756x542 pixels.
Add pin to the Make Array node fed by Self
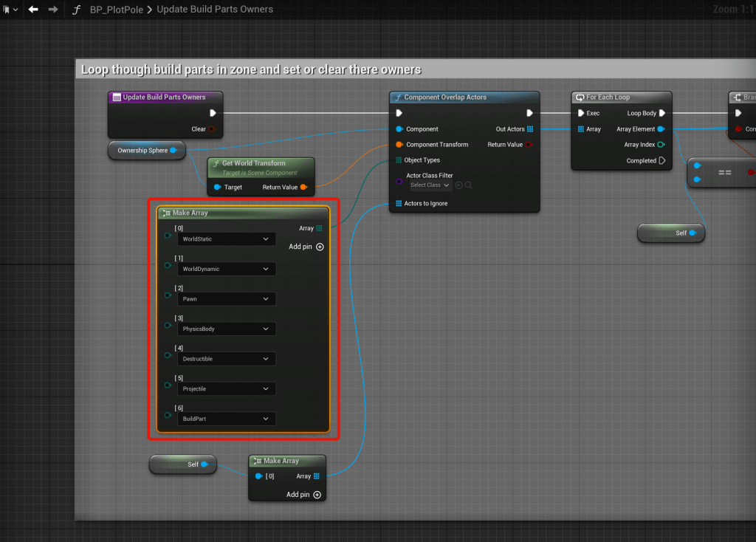[317, 495]
